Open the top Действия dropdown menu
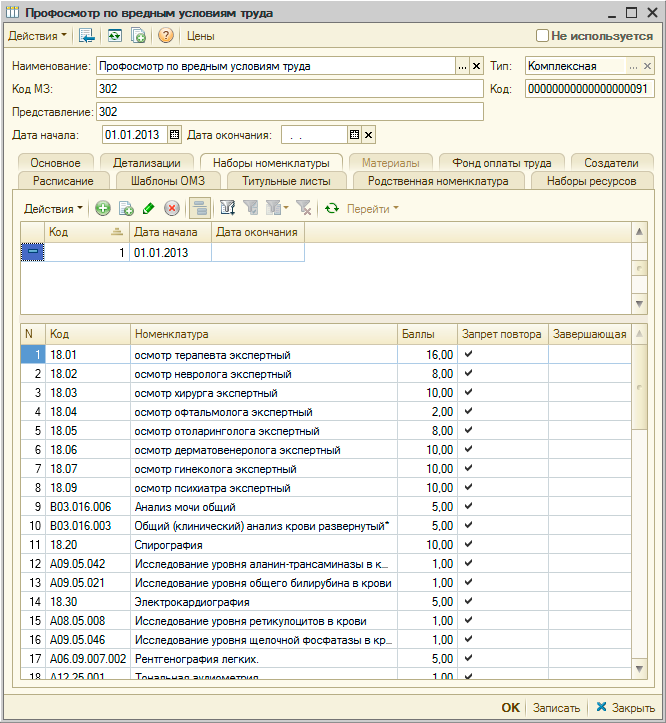This screenshot has height=723, width=666. (x=38, y=36)
